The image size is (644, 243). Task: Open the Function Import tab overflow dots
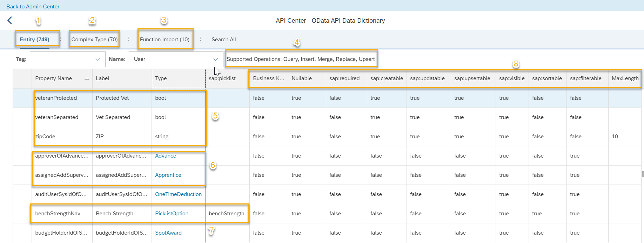200,40
